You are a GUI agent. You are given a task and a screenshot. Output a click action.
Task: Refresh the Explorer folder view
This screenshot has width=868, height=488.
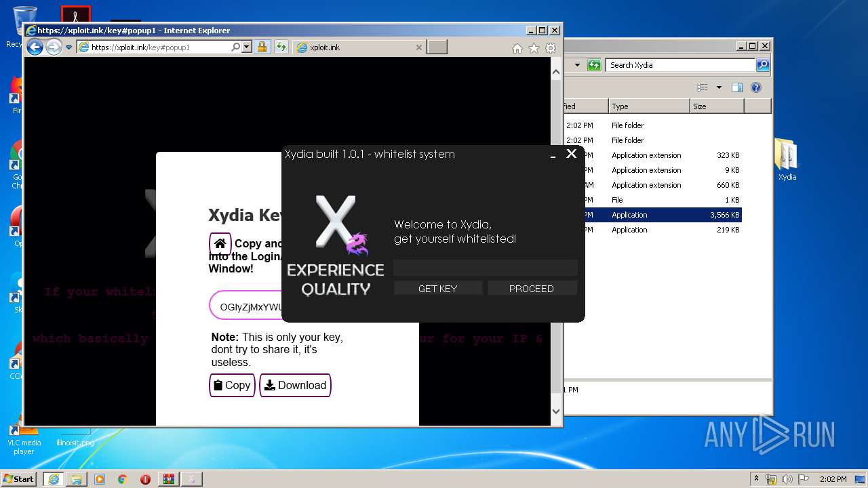pos(594,65)
